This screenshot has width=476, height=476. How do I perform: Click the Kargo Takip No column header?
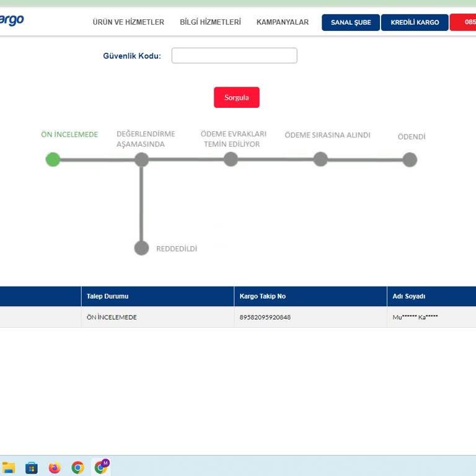point(311,296)
